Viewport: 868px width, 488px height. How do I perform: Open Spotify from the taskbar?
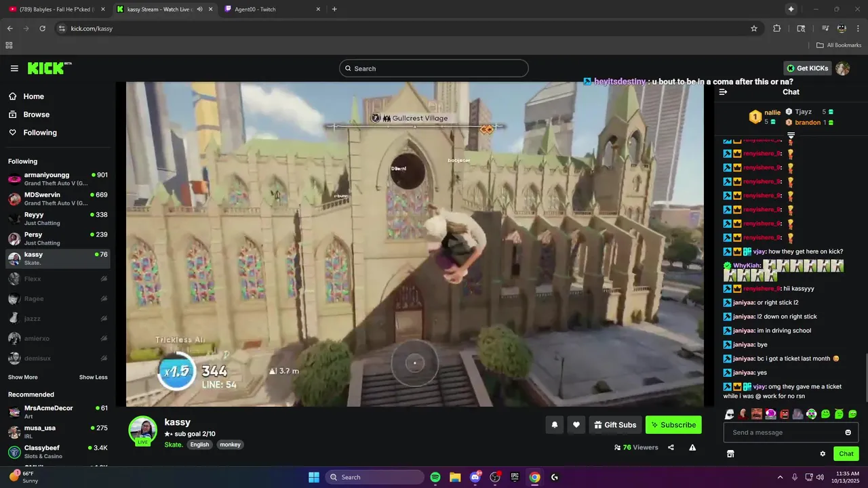[435, 477]
